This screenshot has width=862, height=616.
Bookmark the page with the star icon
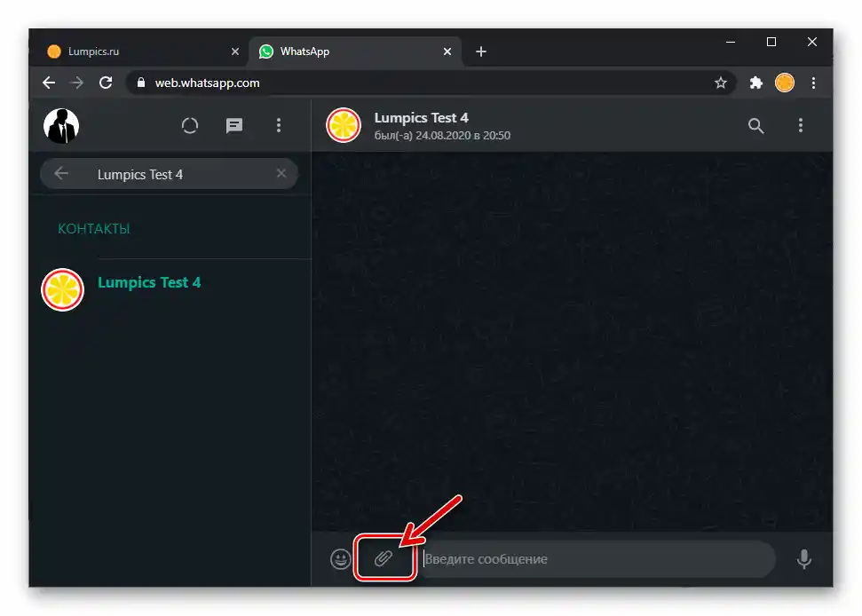(721, 83)
